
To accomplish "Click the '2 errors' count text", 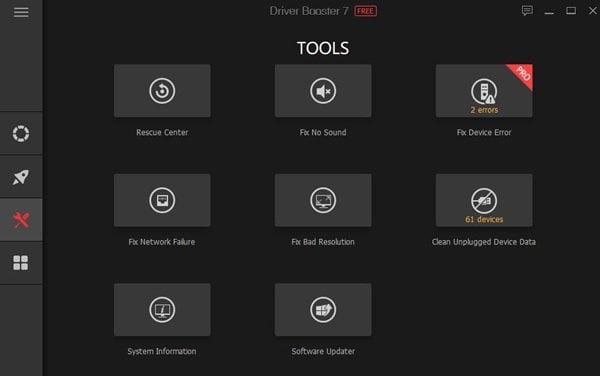I will (484, 110).
